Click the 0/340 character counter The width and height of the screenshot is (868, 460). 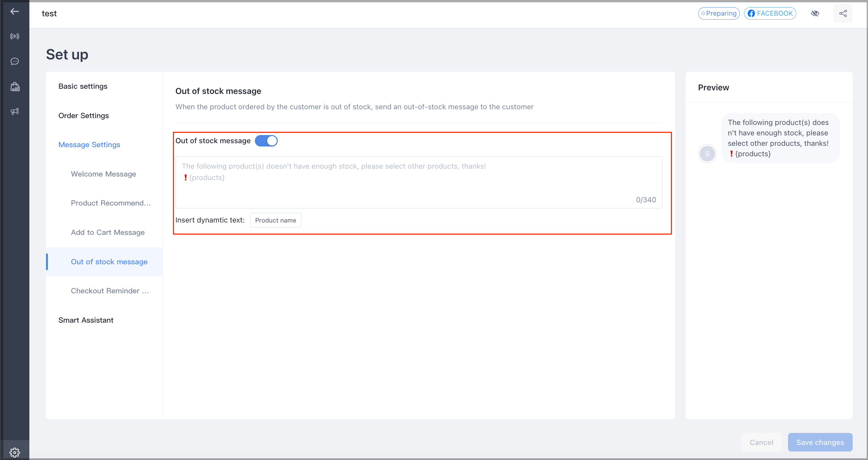pos(645,200)
